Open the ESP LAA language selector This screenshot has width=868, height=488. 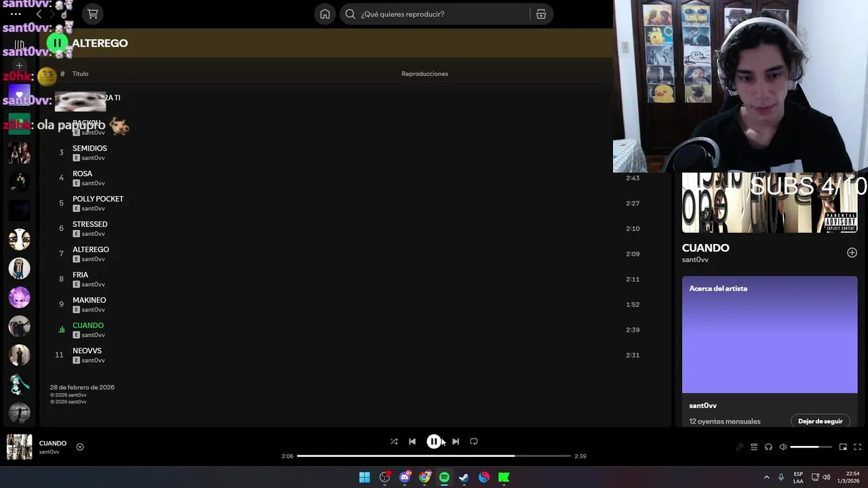(x=798, y=477)
